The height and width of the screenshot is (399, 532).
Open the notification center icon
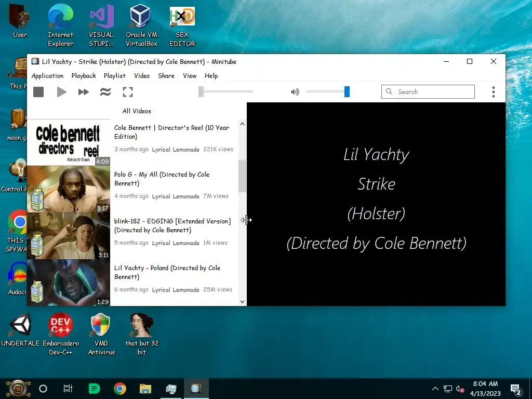(x=516, y=389)
